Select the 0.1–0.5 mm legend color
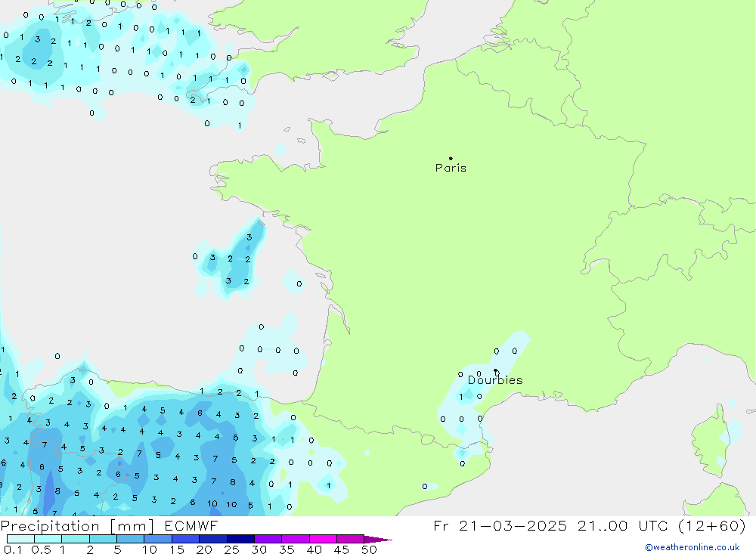This screenshot has width=756, height=554. 20,539
